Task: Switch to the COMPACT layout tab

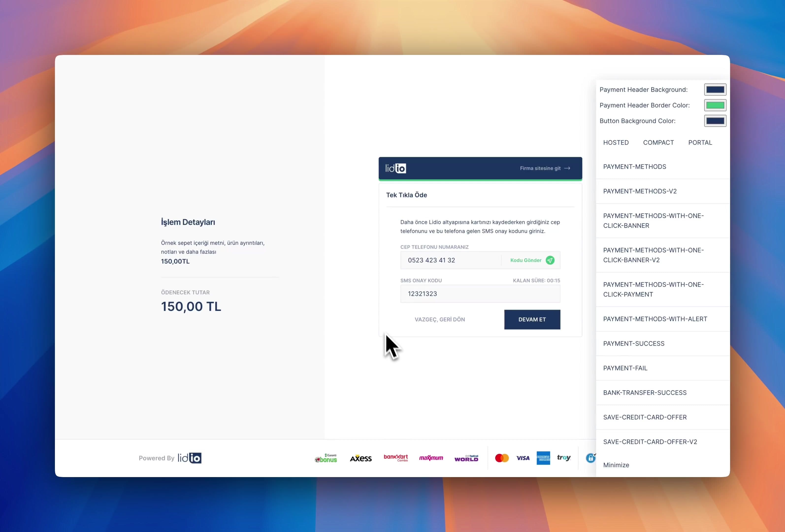Action: pyautogui.click(x=658, y=143)
